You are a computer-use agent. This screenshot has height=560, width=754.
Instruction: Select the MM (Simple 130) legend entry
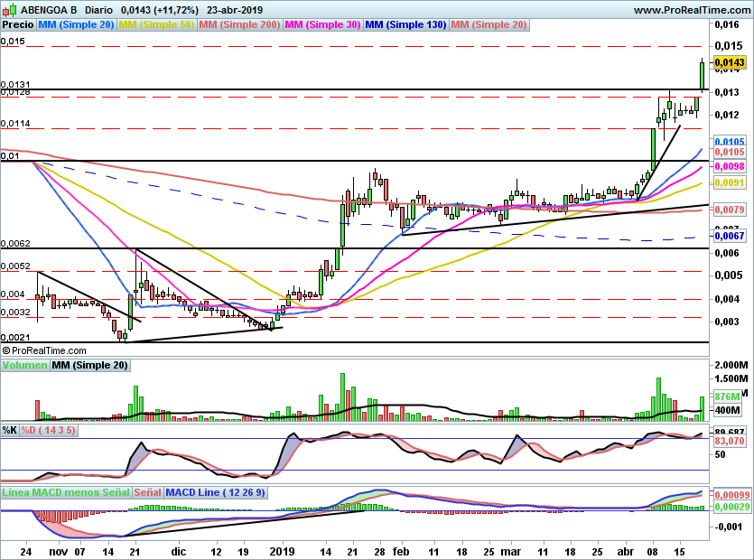point(405,24)
